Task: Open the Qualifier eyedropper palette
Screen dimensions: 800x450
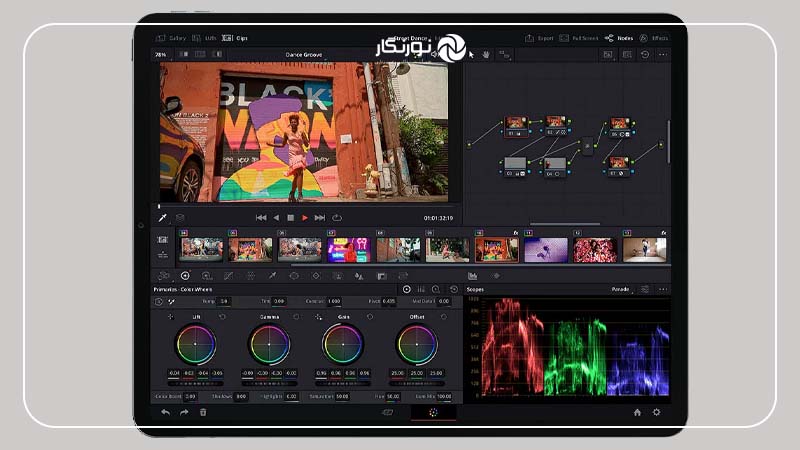Action: [272, 276]
